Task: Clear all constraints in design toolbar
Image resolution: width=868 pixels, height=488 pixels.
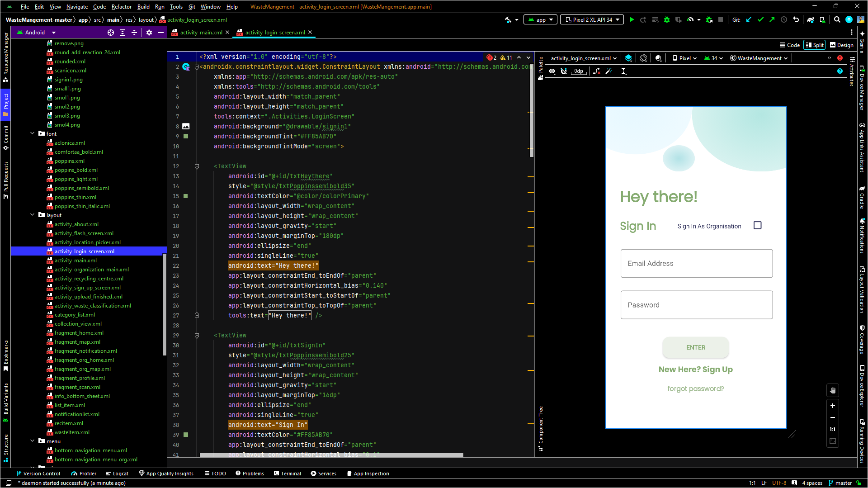Action: (x=597, y=71)
